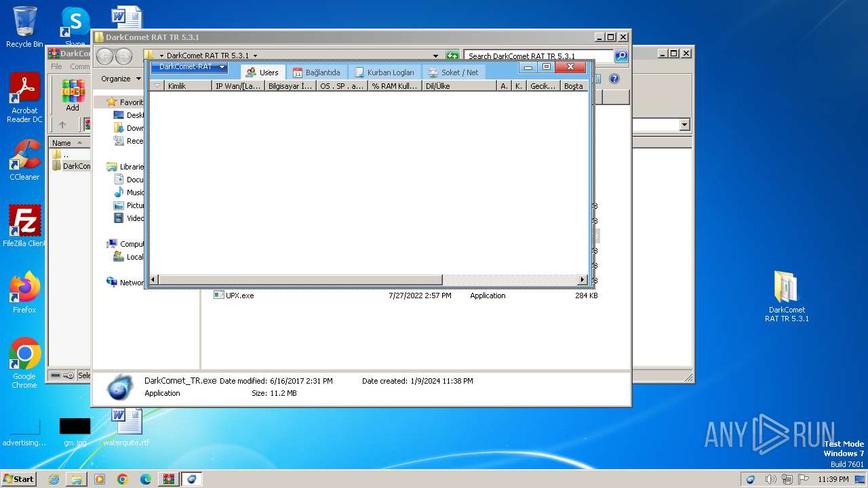Click the taskbar clock showing 11:39 PM
The width and height of the screenshot is (868, 488).
[833, 479]
